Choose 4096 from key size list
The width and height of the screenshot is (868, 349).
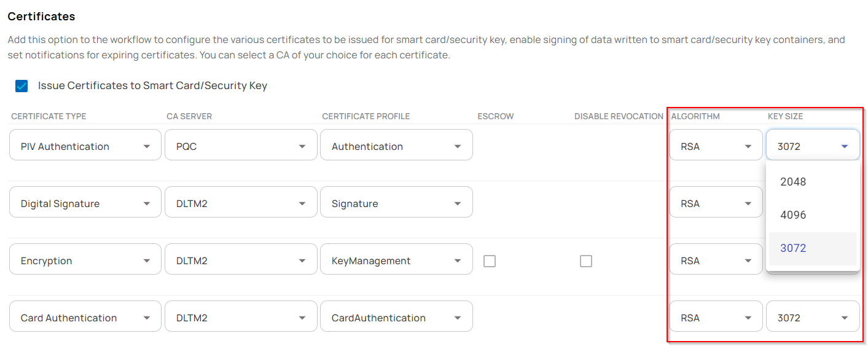793,215
